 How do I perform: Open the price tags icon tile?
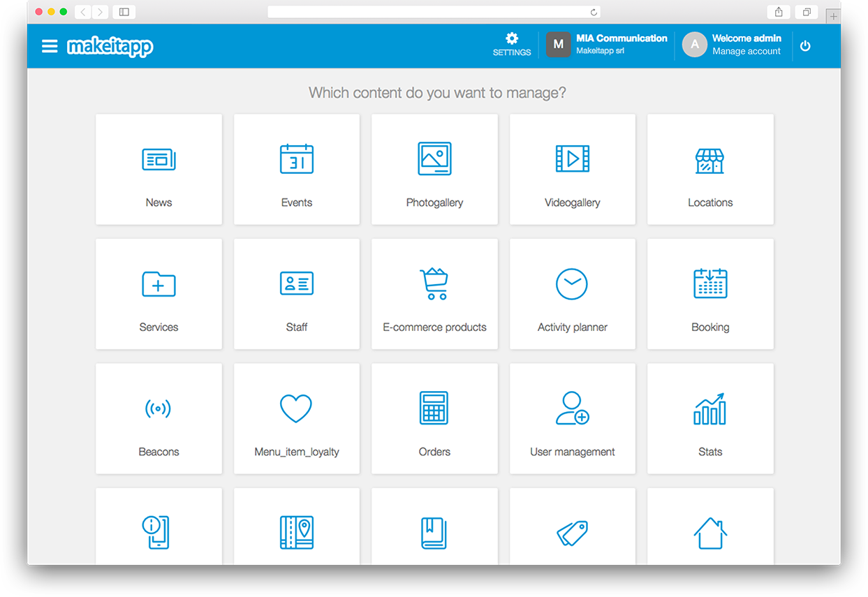click(x=573, y=534)
